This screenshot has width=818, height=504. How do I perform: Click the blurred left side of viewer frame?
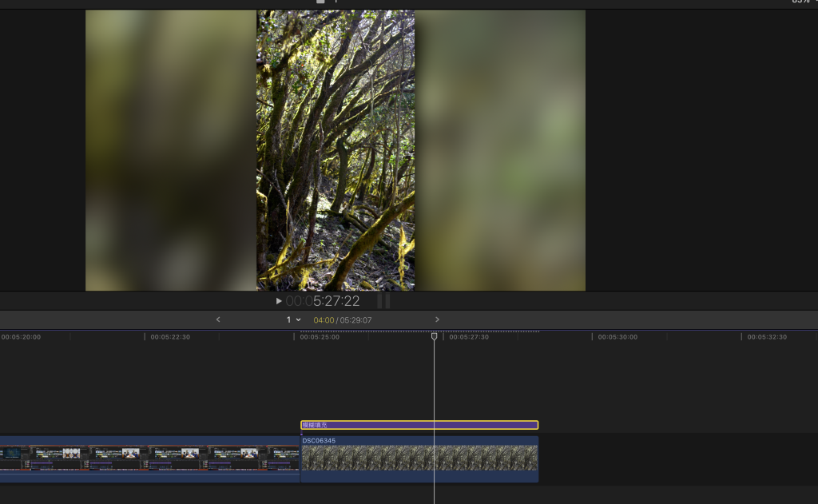(x=170, y=150)
